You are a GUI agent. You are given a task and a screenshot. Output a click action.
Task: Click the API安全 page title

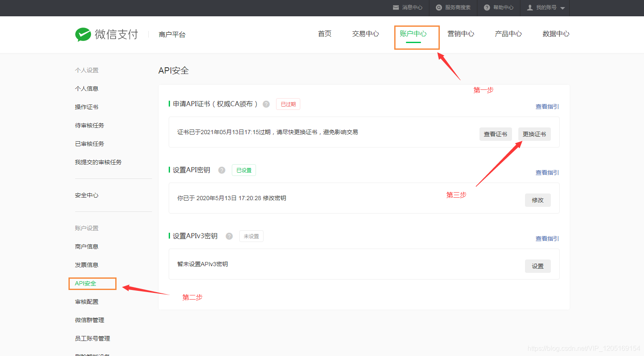(x=174, y=71)
